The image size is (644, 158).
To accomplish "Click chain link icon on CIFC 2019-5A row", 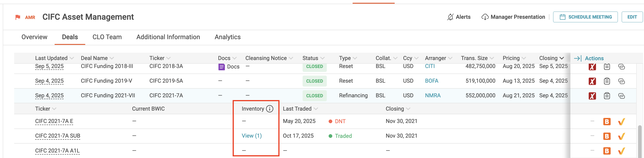I will [x=622, y=81].
